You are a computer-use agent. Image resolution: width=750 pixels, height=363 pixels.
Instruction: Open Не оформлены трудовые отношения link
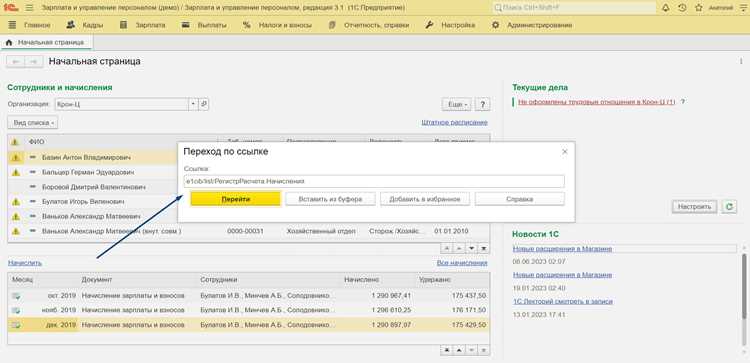click(596, 101)
